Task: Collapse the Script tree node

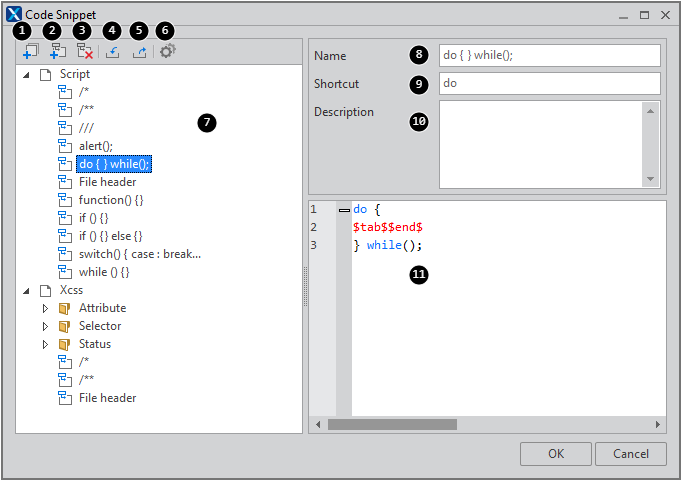Action: pyautogui.click(x=25, y=74)
